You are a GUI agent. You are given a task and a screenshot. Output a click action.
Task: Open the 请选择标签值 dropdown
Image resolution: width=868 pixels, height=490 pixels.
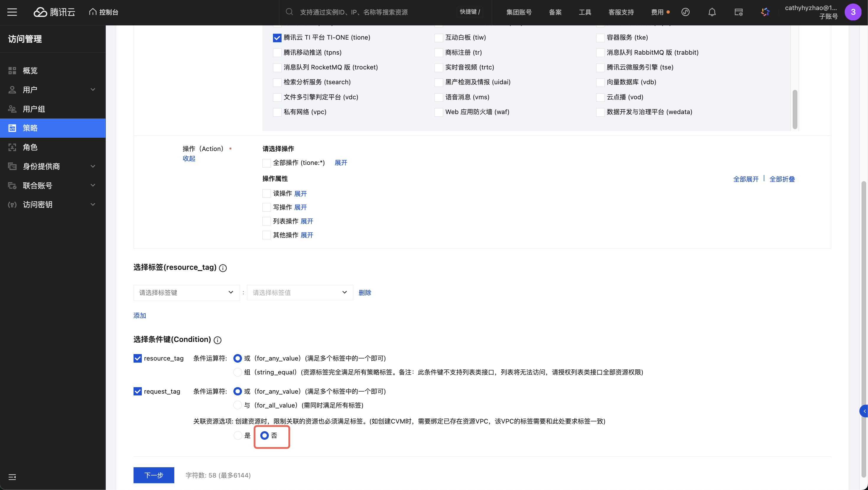click(300, 293)
